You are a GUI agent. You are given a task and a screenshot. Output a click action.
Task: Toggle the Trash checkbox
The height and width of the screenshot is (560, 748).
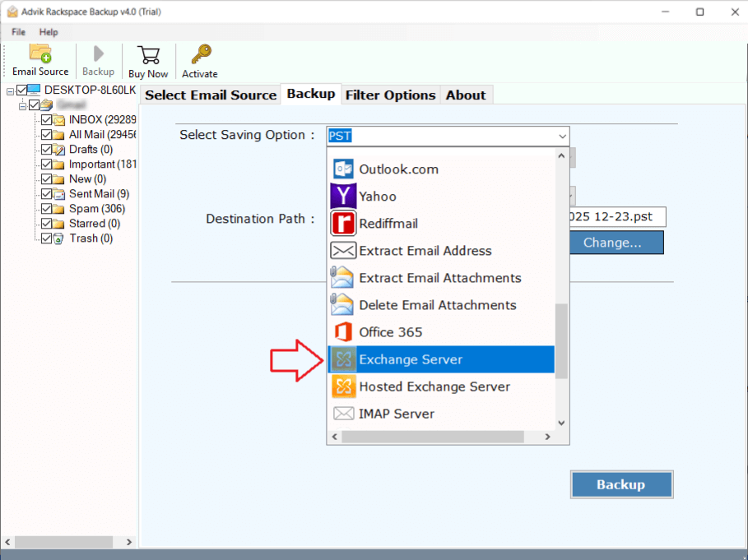46,238
